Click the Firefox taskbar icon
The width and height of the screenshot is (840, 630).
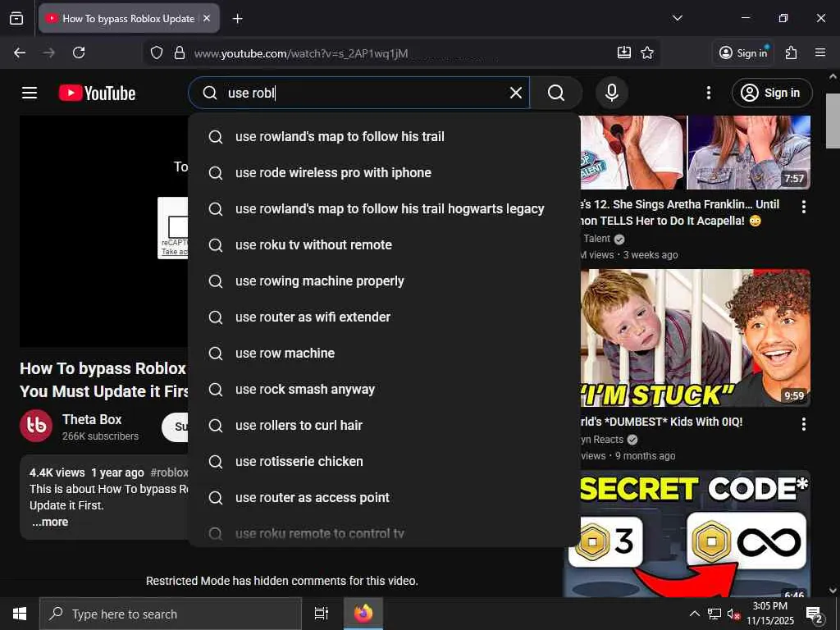coord(363,614)
